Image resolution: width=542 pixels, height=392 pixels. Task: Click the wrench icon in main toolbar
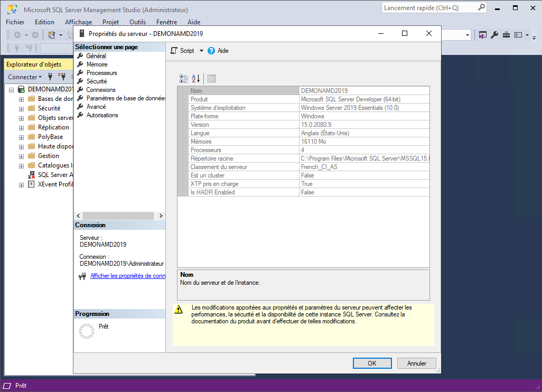494,35
